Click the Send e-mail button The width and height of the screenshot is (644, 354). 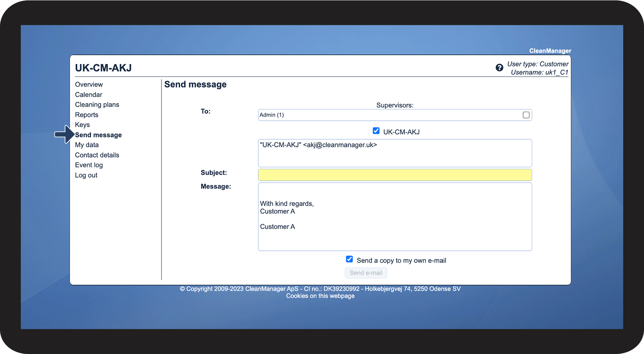(366, 273)
